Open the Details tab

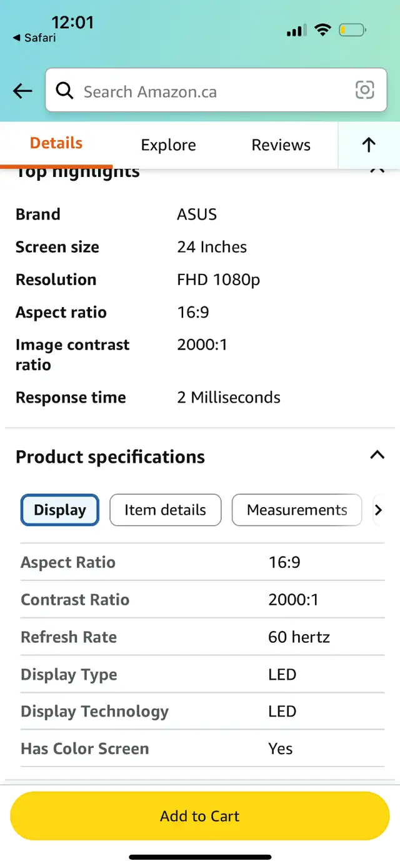[56, 143]
